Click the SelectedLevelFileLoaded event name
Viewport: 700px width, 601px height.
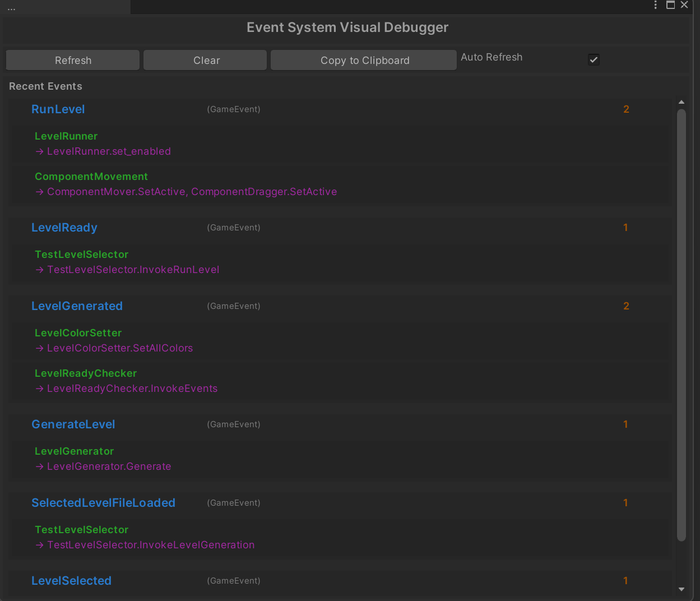pos(103,503)
